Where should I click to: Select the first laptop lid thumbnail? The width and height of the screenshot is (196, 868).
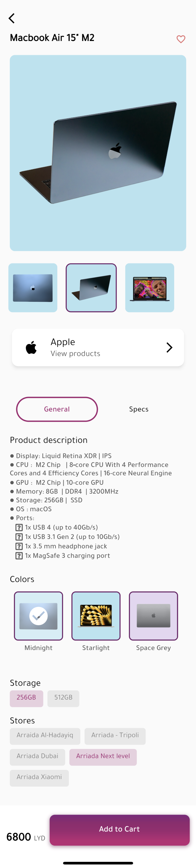point(33,288)
